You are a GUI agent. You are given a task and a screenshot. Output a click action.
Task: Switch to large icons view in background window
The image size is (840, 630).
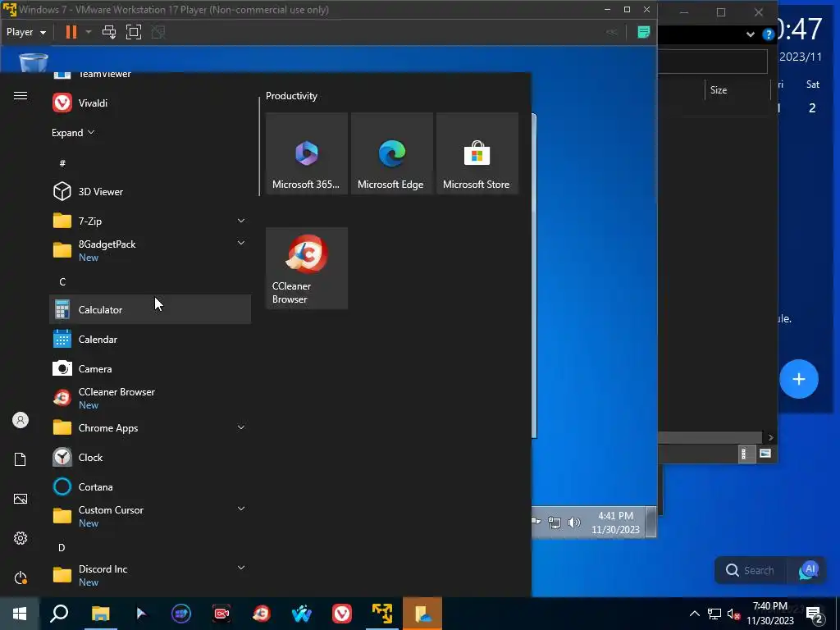pyautogui.click(x=765, y=454)
